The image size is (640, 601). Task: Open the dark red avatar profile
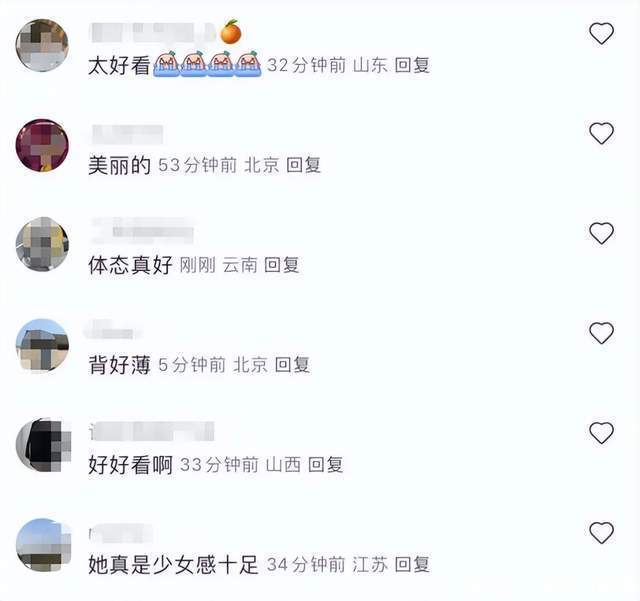click(x=42, y=145)
